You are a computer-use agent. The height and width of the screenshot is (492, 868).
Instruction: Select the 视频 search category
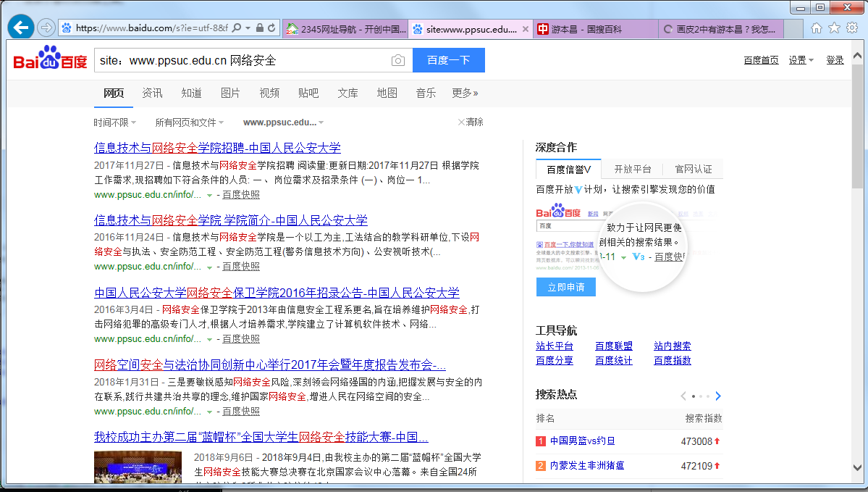click(x=269, y=93)
